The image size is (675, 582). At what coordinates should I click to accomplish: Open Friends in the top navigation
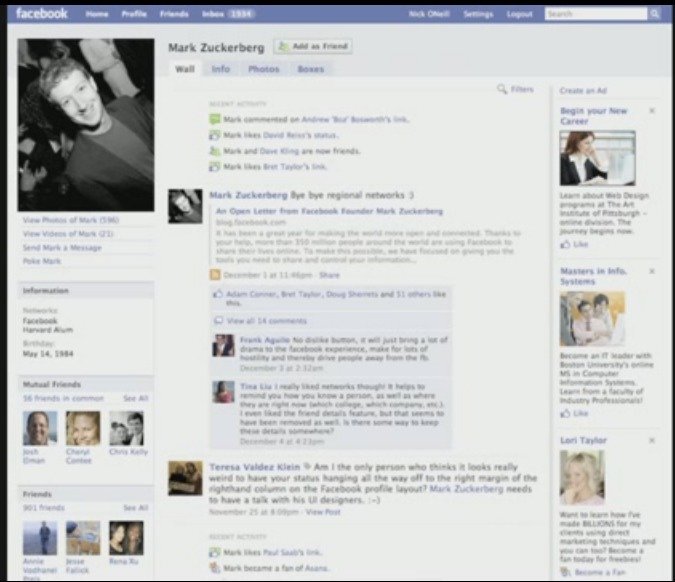174,14
